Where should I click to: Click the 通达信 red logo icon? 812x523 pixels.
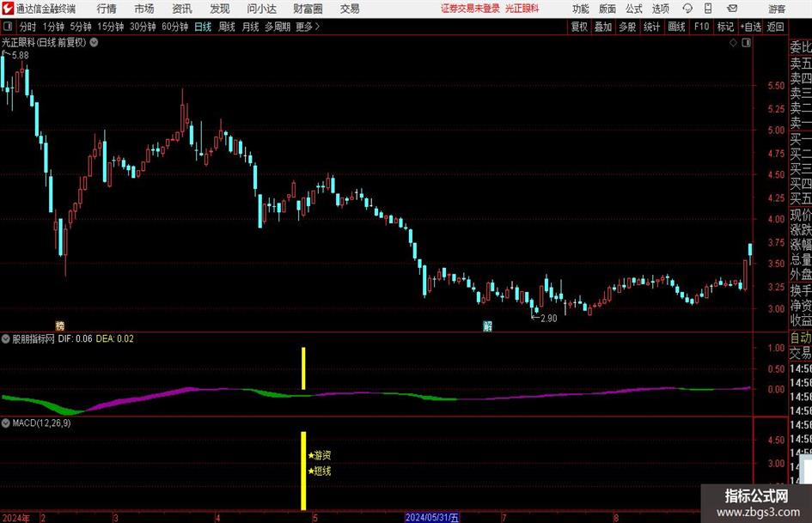pos(7,9)
